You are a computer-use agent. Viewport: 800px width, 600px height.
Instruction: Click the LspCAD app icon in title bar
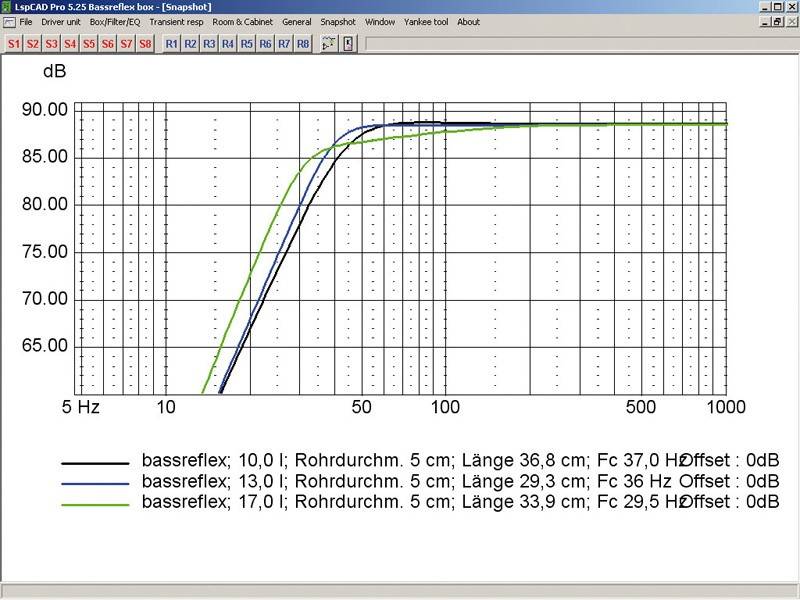tap(7, 7)
